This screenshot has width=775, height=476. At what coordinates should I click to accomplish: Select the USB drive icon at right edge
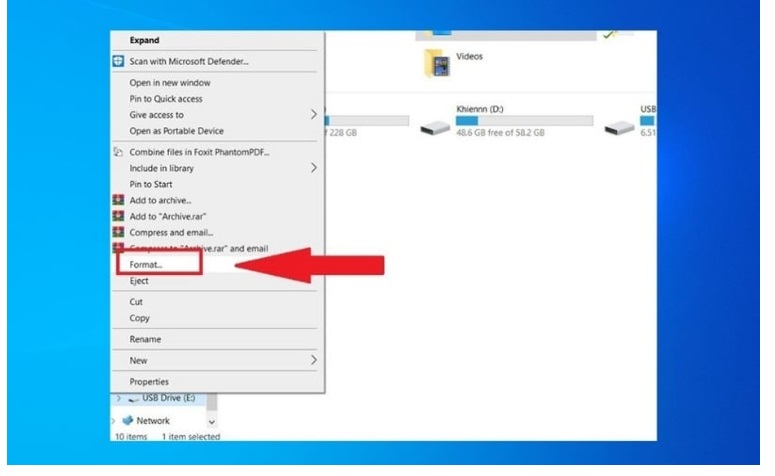point(620,126)
